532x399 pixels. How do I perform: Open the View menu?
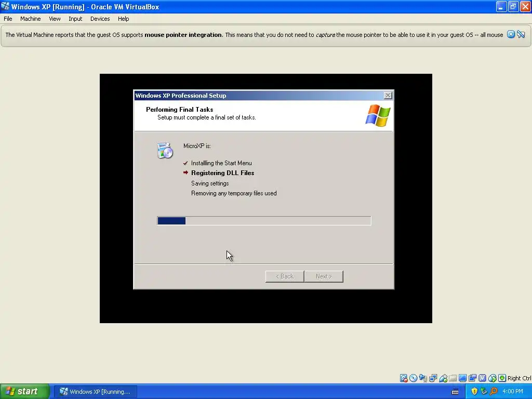(55, 19)
